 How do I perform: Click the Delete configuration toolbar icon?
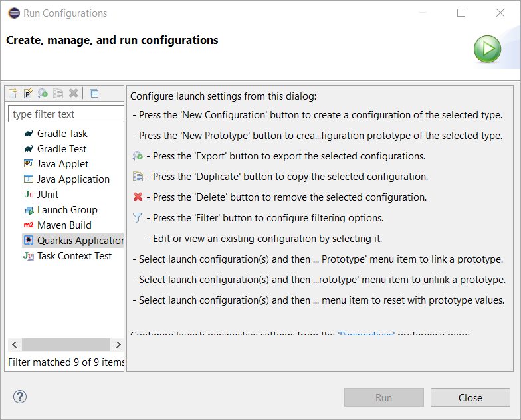coord(73,94)
